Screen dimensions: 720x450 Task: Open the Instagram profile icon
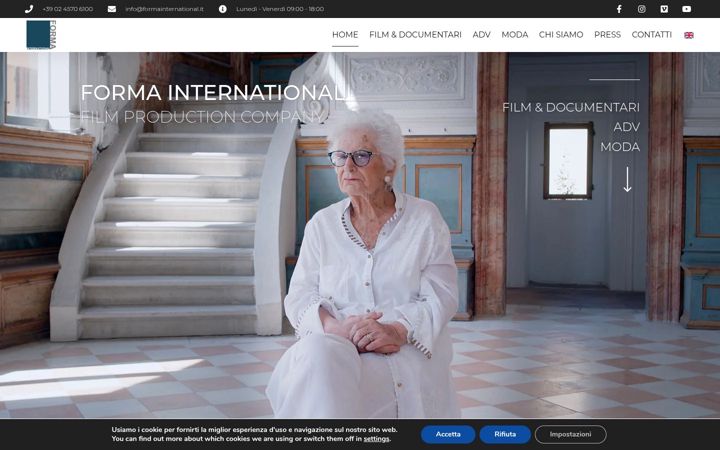641,9
